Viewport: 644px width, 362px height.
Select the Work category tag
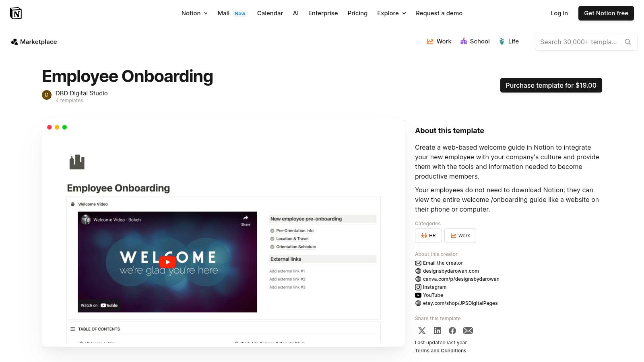(x=460, y=236)
